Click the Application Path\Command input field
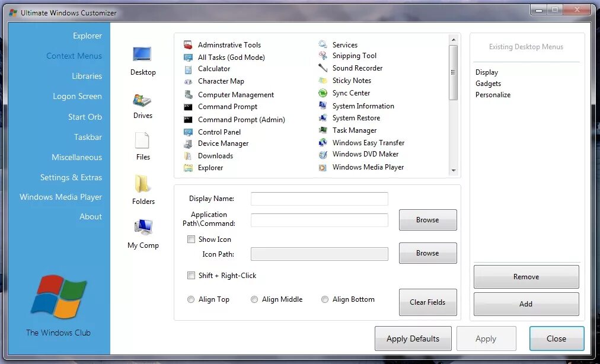600x364 pixels. point(320,220)
